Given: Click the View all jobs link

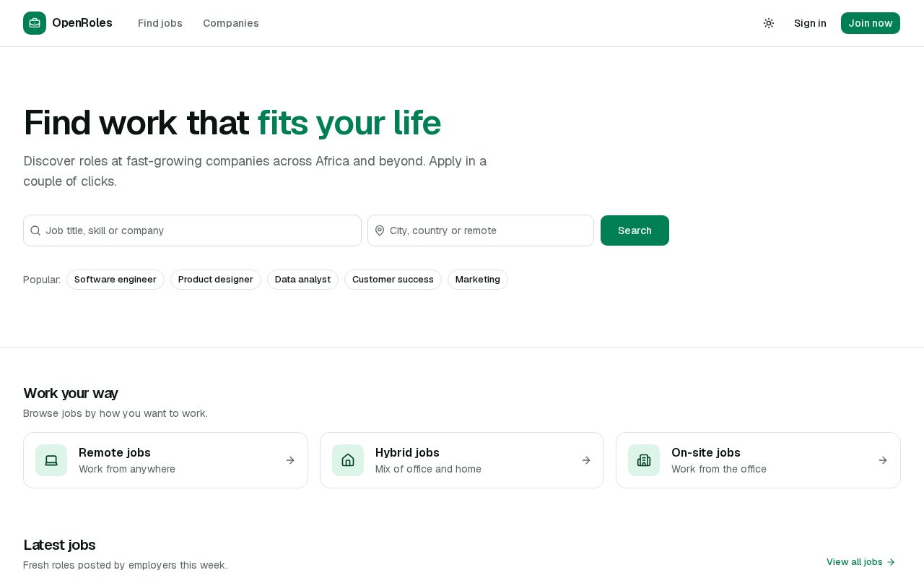Looking at the screenshot, I should (x=860, y=562).
